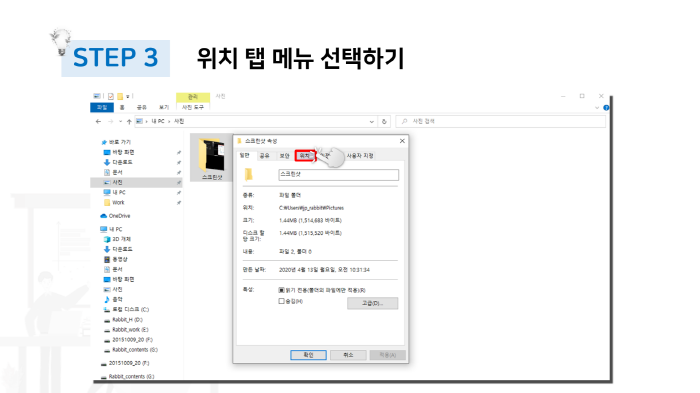Click the Forward arrow in Explorer

pyautogui.click(x=110, y=121)
